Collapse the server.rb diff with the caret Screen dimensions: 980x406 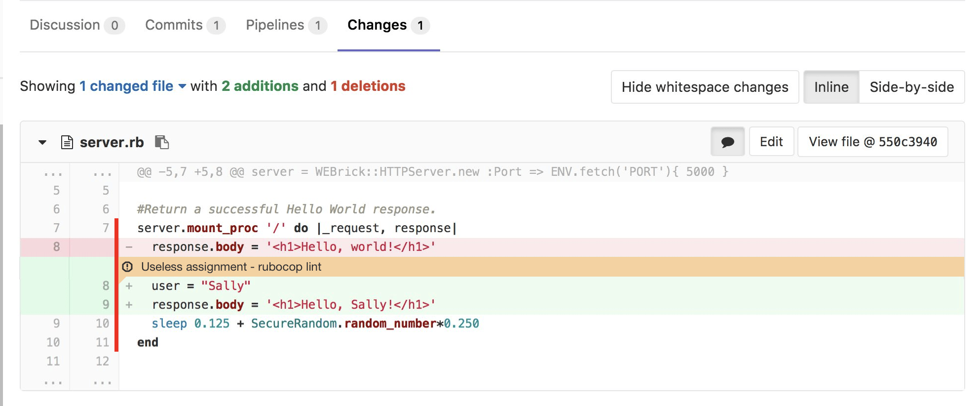coord(42,142)
